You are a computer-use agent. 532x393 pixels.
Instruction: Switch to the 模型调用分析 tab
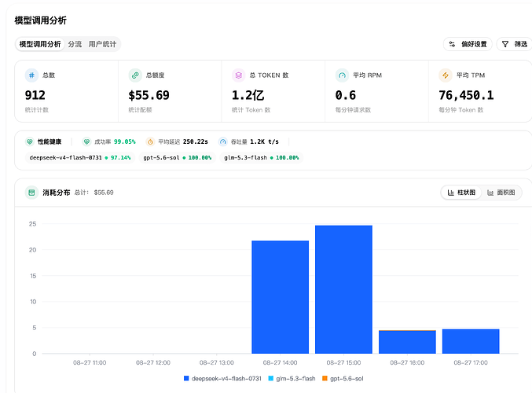(x=40, y=44)
